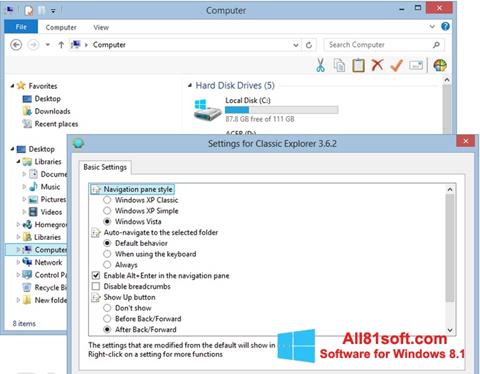The image size is (480, 374).
Task: Click Computer in the address bar
Action: [x=109, y=45]
